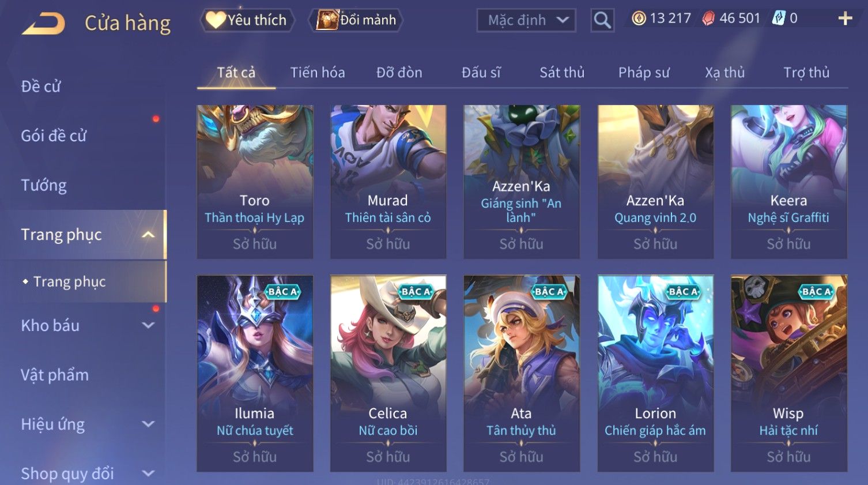Expand the Shop quy đổi section
The image size is (868, 485).
pyautogui.click(x=148, y=473)
